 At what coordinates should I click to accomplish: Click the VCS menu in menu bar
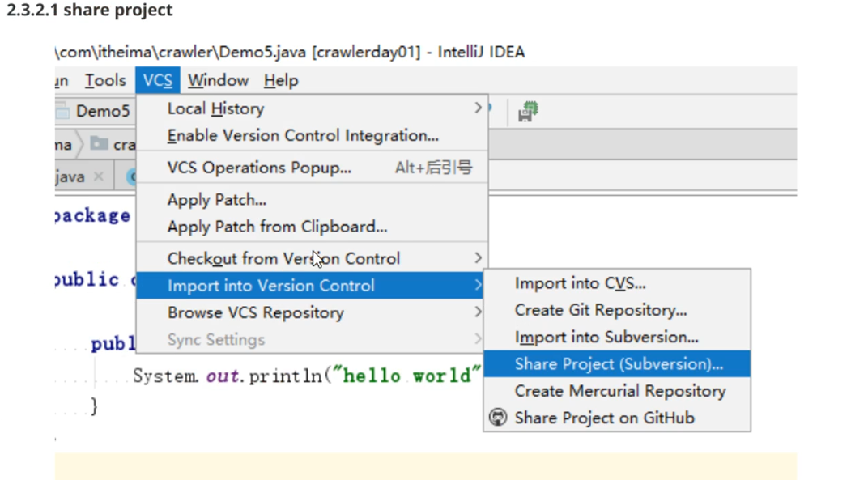coord(158,80)
